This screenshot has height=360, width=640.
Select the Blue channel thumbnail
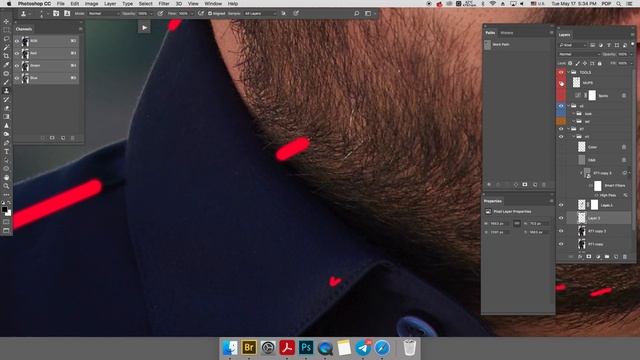(25, 78)
